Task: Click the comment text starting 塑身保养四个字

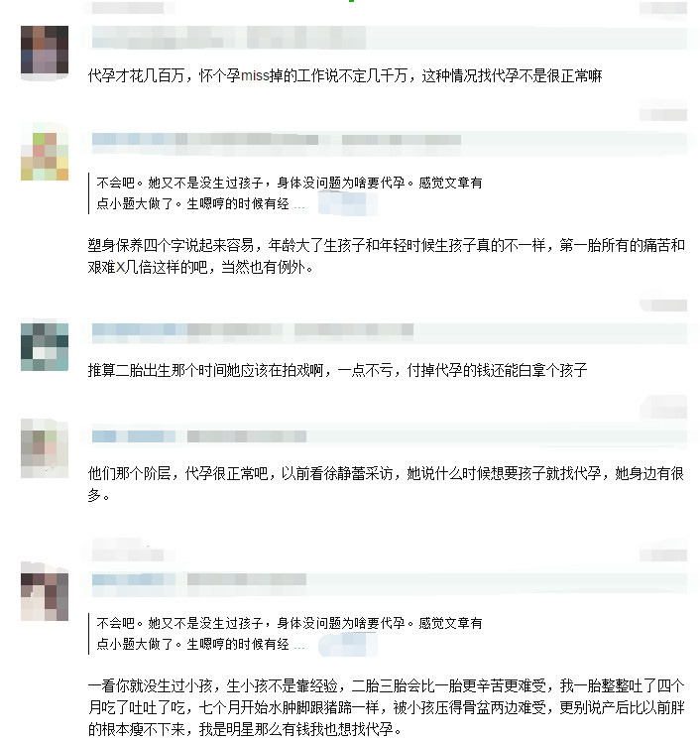Action: pyautogui.click(x=387, y=256)
